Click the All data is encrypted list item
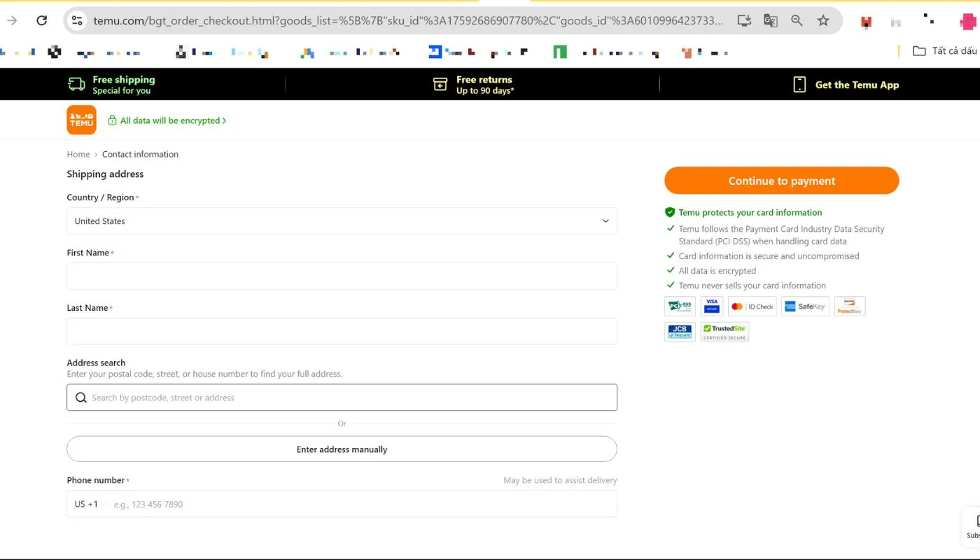 (x=717, y=271)
